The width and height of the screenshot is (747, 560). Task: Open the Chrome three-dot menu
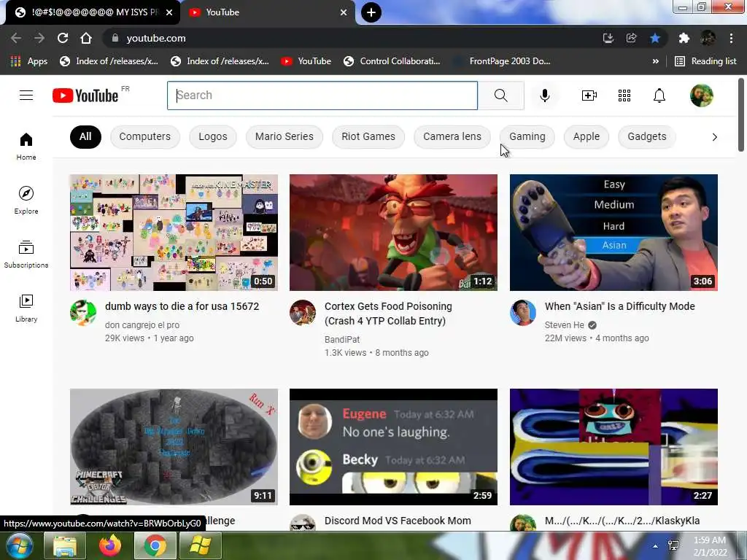click(x=731, y=38)
